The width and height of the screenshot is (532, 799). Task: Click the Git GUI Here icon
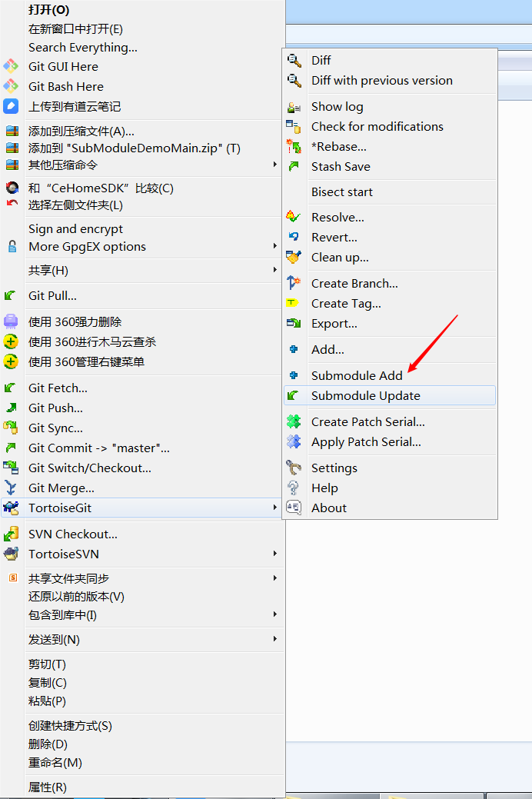(x=12, y=66)
